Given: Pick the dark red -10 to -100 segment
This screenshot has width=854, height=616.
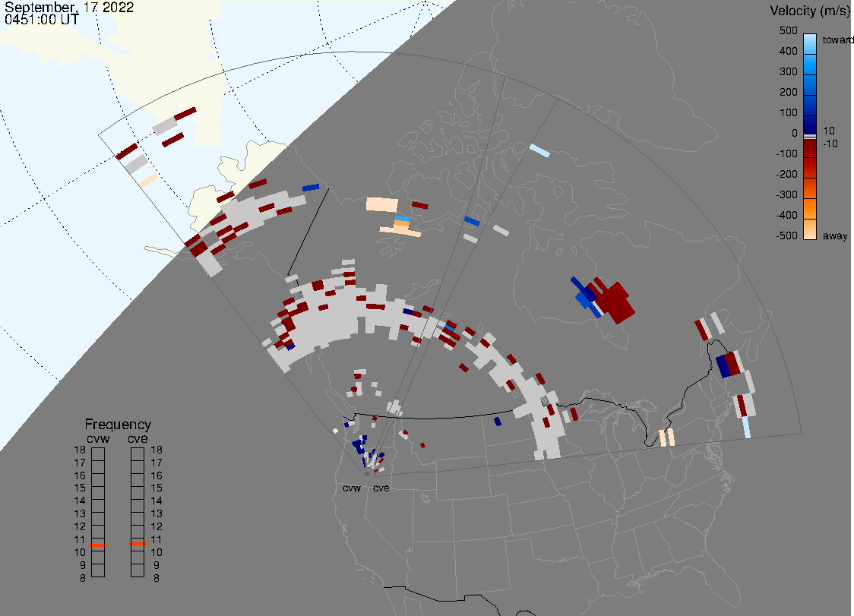Looking at the screenshot, I should point(810,147).
